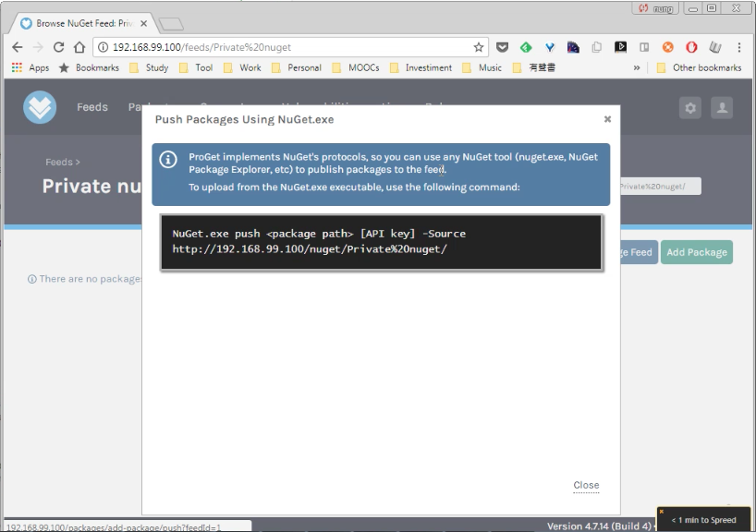
Task: Open the Investiment bookmark folder
Action: [x=421, y=68]
